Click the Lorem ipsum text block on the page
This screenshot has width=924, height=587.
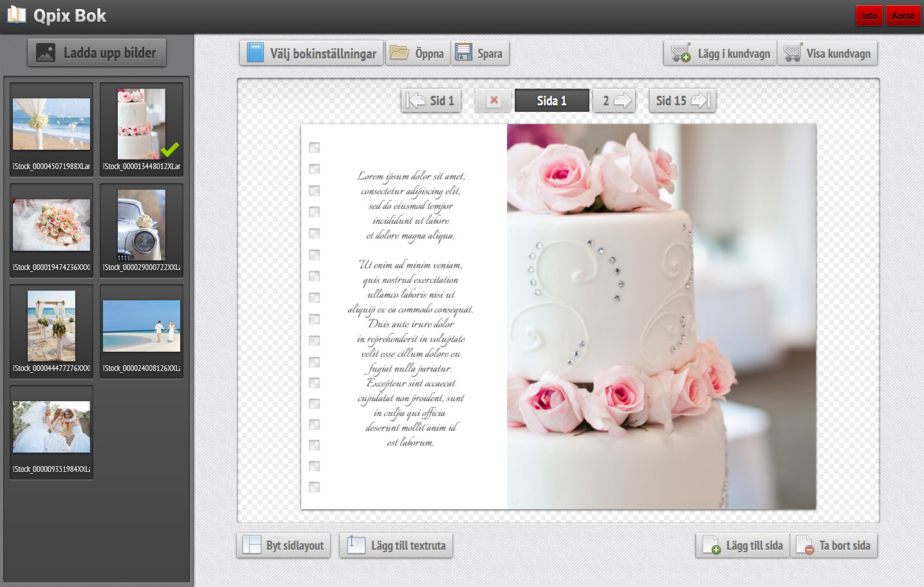411,309
